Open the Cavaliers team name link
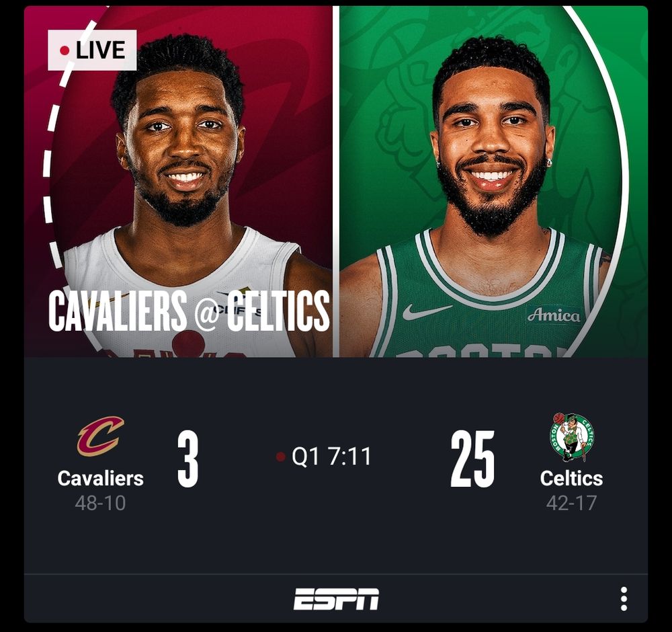Screen dimensions: 672x632 pyautogui.click(x=101, y=479)
